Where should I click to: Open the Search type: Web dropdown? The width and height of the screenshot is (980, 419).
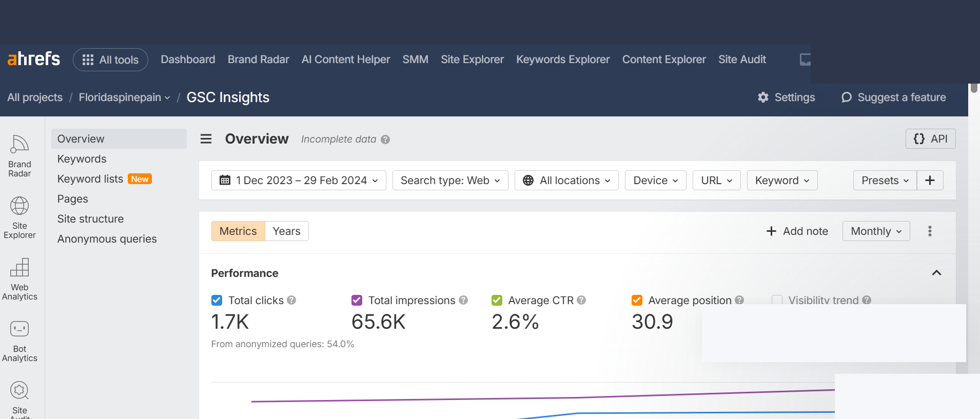pyautogui.click(x=450, y=181)
